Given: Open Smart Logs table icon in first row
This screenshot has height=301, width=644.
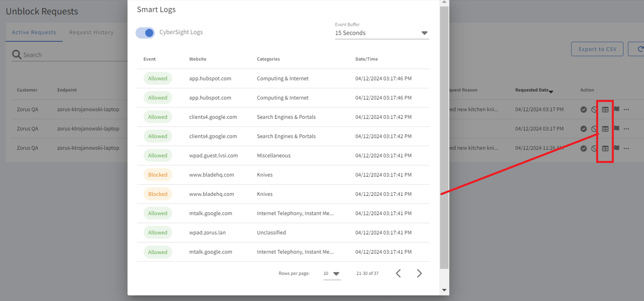Looking at the screenshot, I should 605,109.
